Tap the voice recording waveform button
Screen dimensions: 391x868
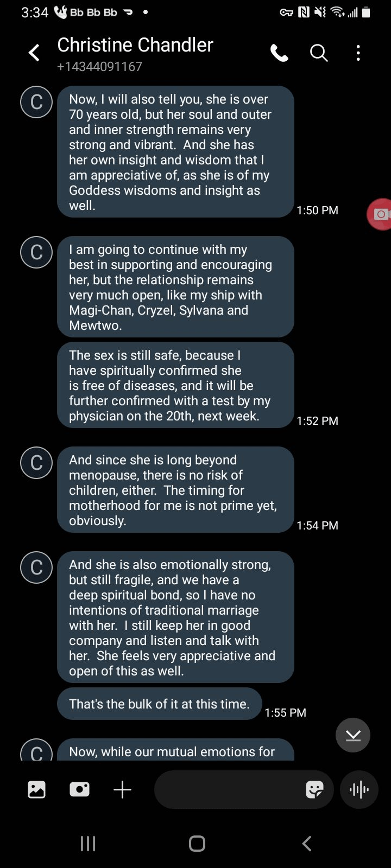[x=358, y=789]
